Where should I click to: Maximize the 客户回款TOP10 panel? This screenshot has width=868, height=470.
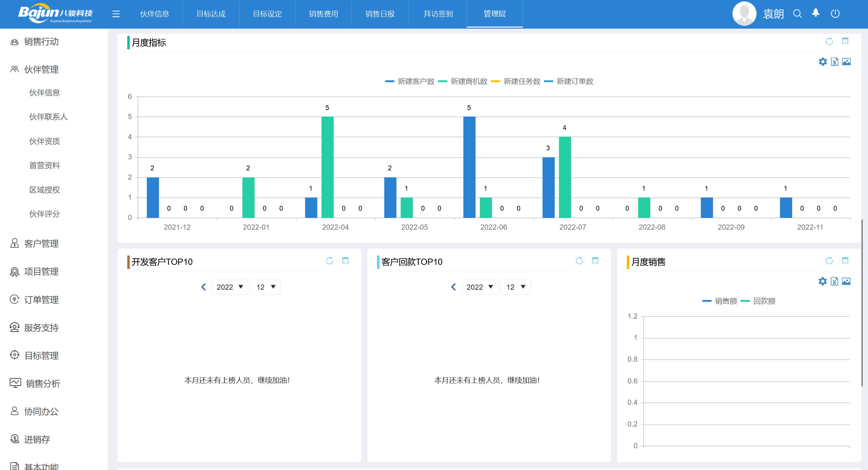tap(595, 261)
